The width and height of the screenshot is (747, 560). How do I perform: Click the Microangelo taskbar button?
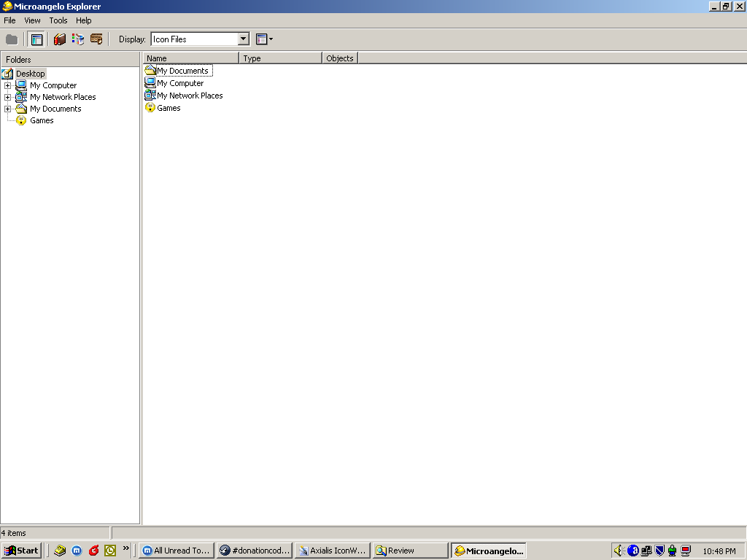pos(489,551)
